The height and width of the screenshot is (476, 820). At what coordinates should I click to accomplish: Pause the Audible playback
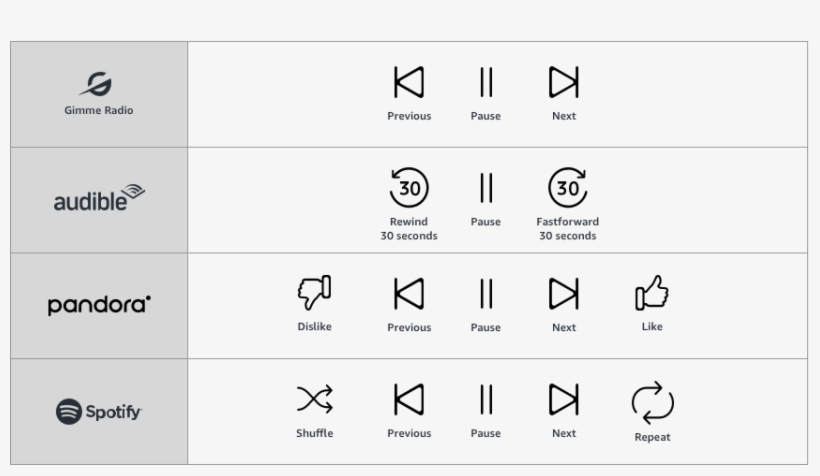click(486, 187)
